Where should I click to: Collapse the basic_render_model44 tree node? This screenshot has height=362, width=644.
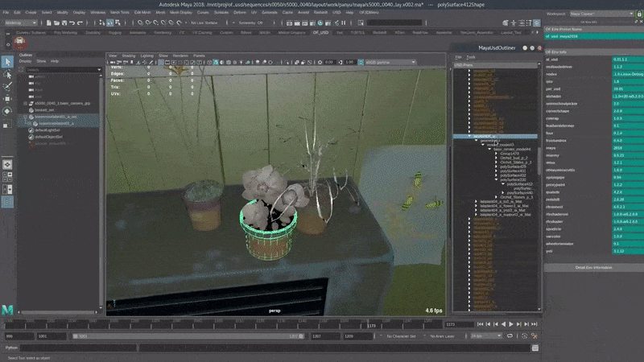pos(488,149)
